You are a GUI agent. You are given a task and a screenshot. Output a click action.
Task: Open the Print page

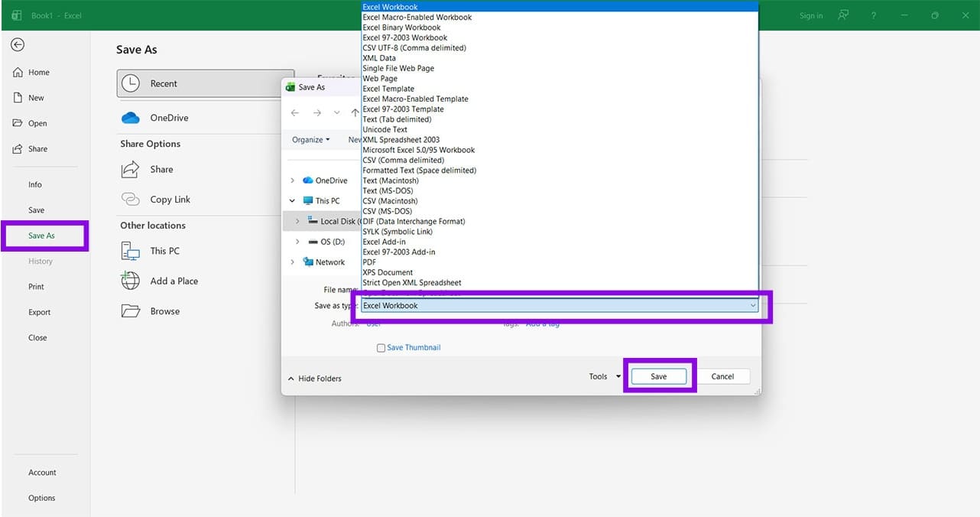click(36, 287)
